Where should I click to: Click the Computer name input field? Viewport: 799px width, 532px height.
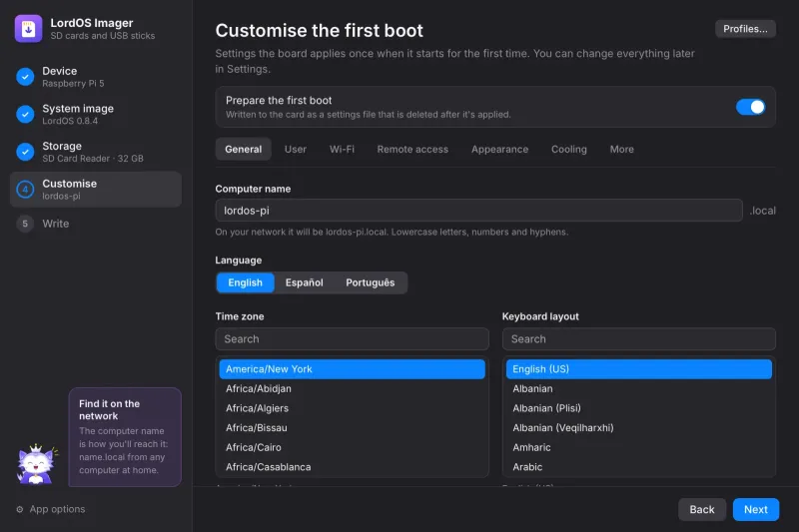(479, 211)
